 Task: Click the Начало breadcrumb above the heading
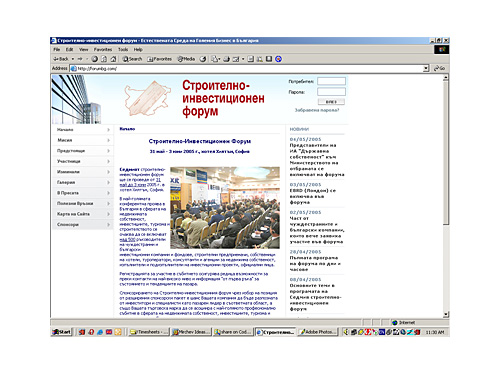[x=127, y=129]
